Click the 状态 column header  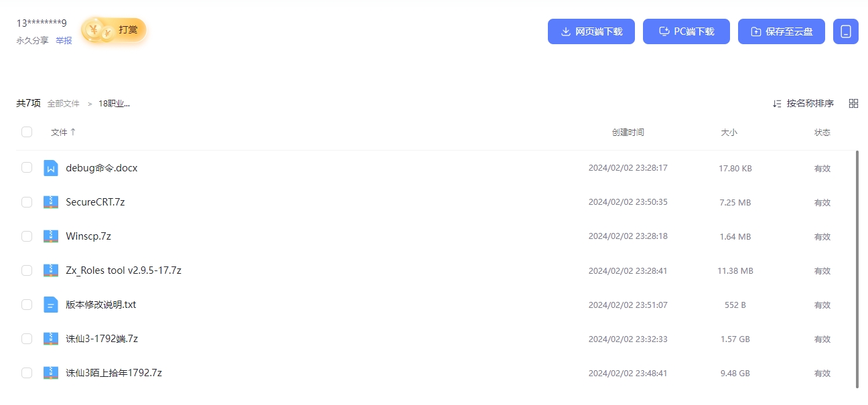822,133
